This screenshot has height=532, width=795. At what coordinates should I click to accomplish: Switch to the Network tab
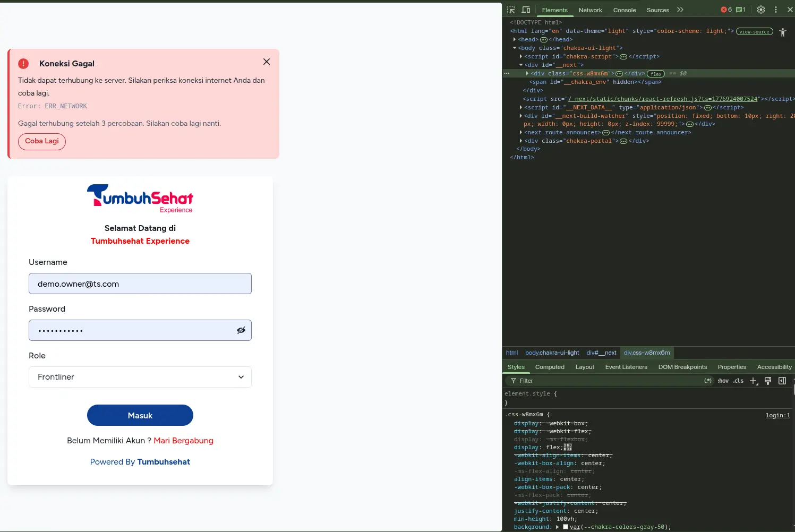pyautogui.click(x=591, y=10)
